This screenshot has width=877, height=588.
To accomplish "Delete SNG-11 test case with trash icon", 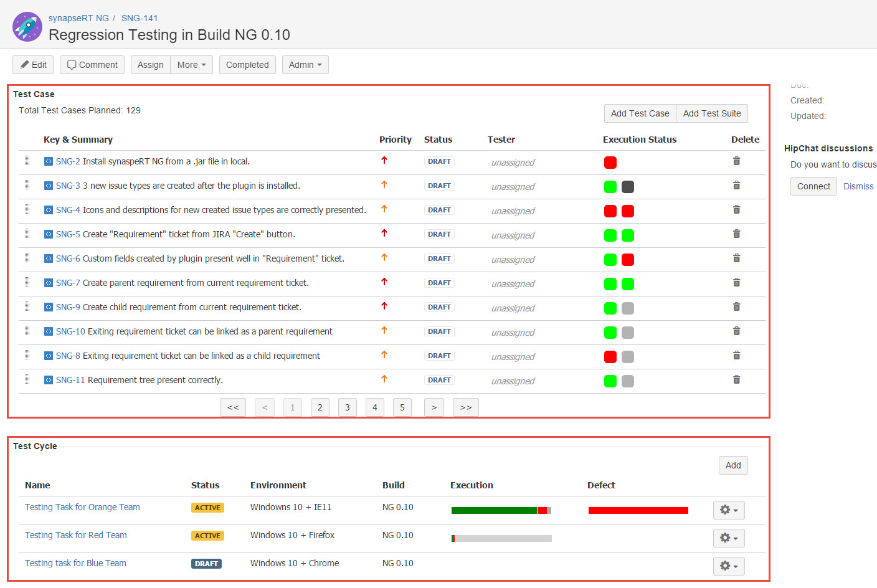I will (x=736, y=380).
